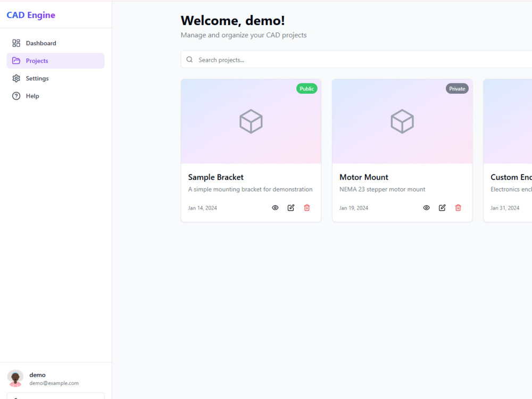Click the CAD Engine logo
The width and height of the screenshot is (532, 399).
(x=31, y=15)
